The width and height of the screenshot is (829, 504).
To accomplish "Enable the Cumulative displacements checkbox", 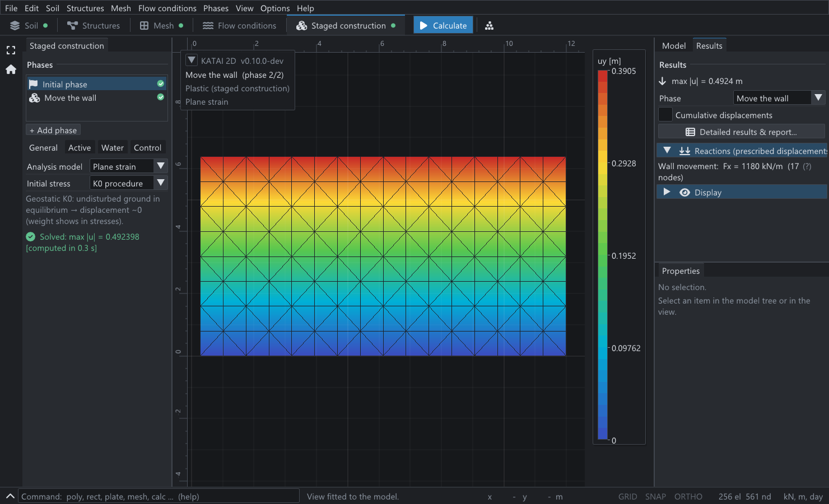I will (665, 114).
